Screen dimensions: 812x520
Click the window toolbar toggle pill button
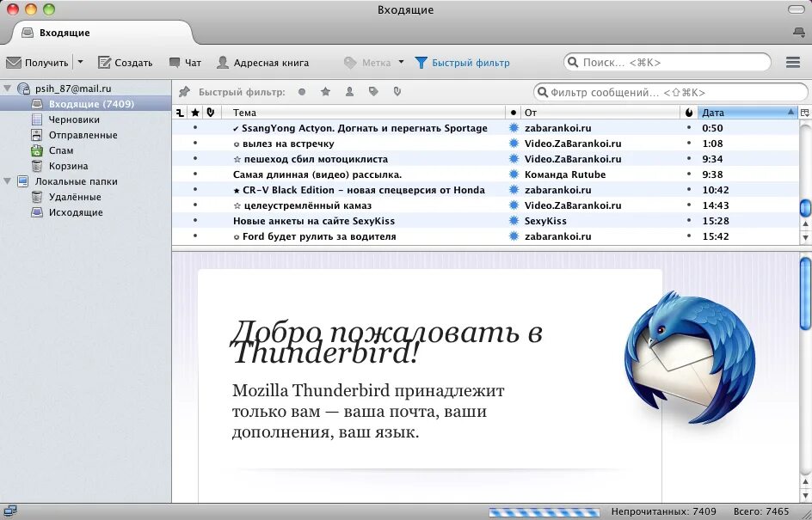[797, 9]
